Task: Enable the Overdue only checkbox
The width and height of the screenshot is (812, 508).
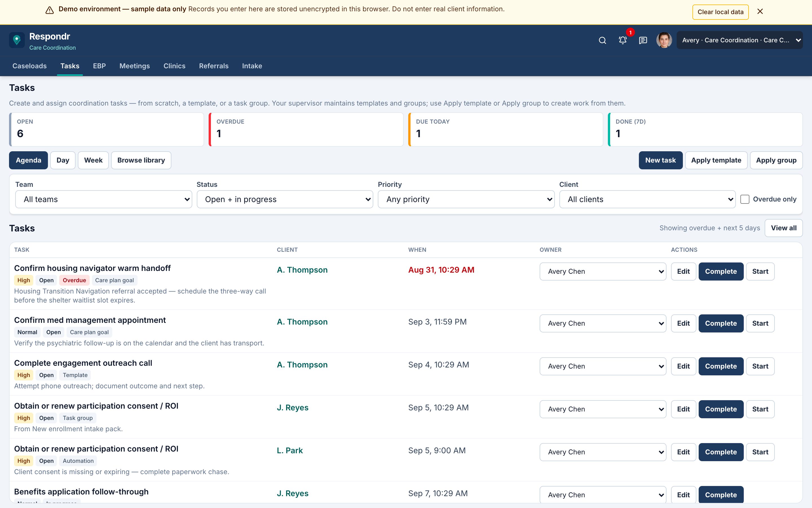Action: (745, 199)
